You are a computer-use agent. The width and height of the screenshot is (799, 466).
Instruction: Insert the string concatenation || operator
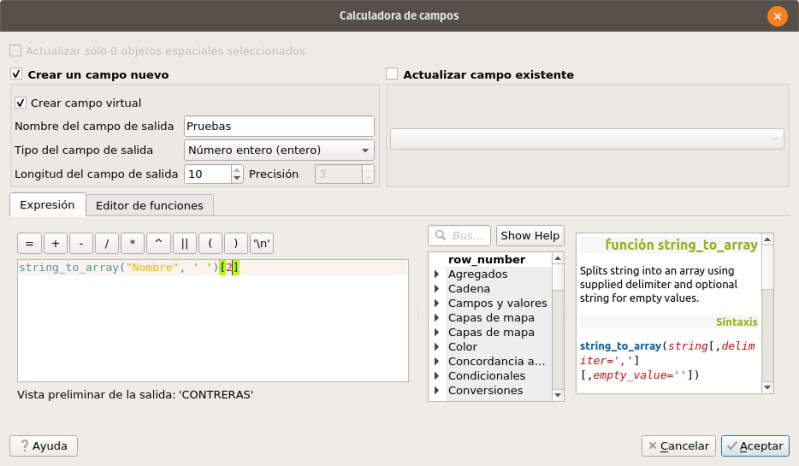(184, 243)
